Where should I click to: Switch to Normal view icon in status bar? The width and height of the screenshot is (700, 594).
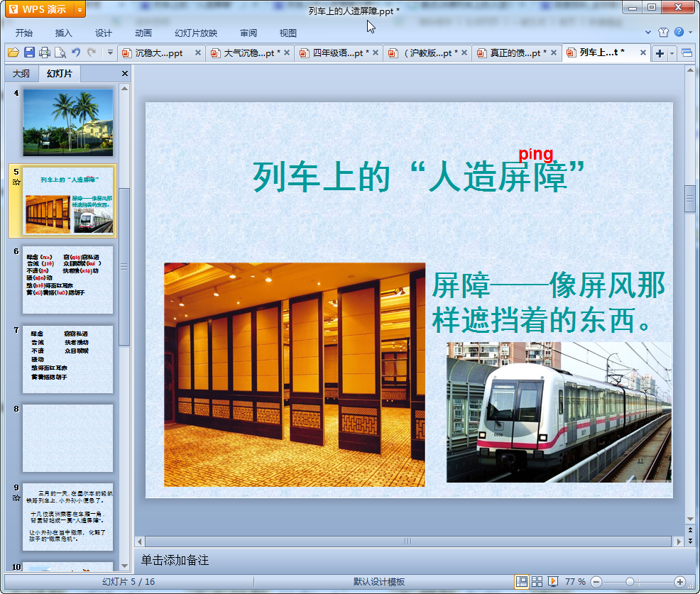coord(521,581)
